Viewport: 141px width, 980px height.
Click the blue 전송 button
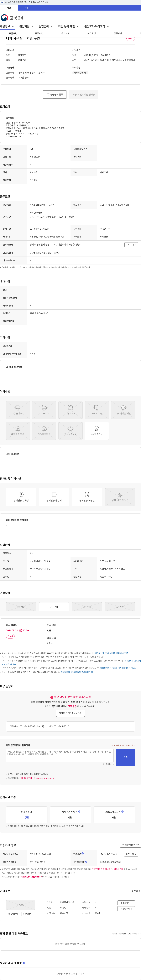pyautogui.click(x=125, y=757)
